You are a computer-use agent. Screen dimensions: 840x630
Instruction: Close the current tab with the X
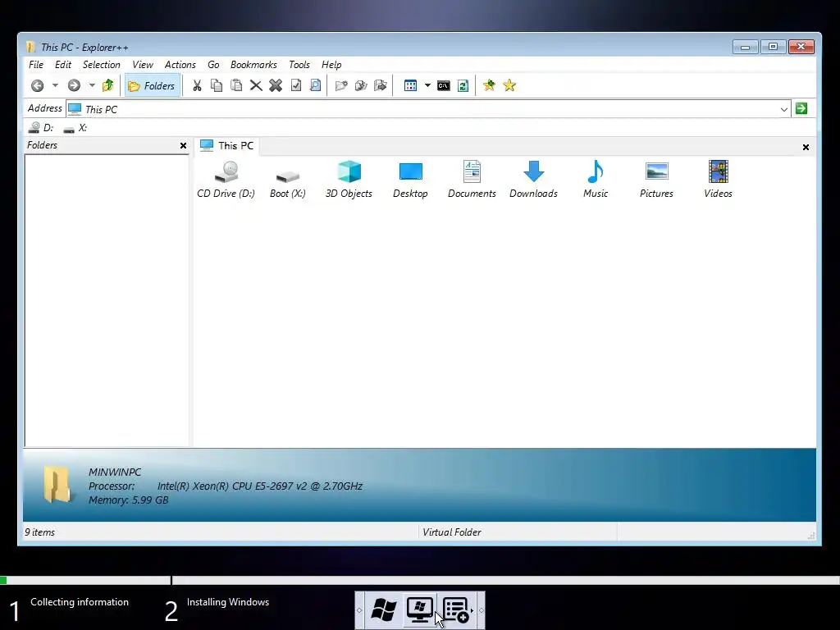(806, 148)
